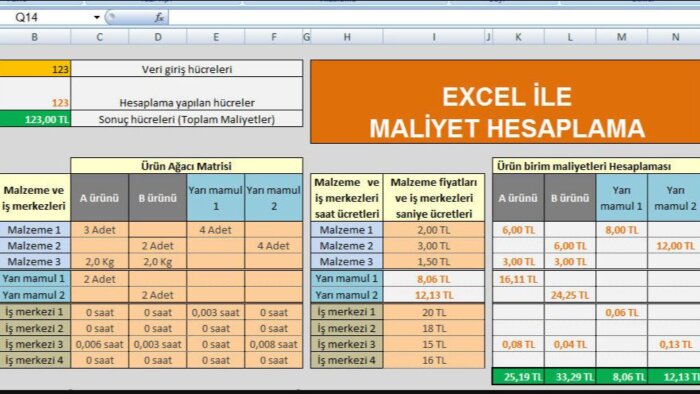Select column K header
The image size is (700, 394).
click(x=518, y=37)
